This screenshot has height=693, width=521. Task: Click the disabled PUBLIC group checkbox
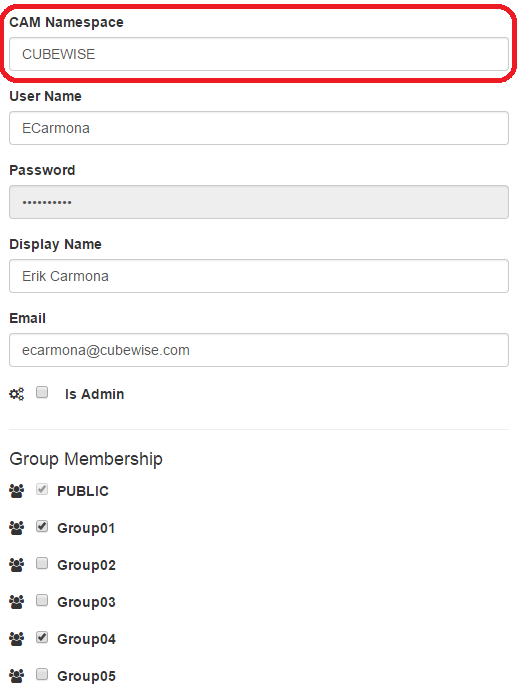pos(42,489)
